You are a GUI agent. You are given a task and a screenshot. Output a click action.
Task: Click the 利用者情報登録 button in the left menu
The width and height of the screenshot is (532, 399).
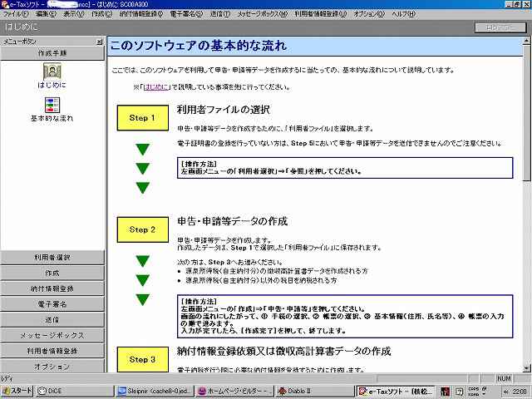pos(52,351)
